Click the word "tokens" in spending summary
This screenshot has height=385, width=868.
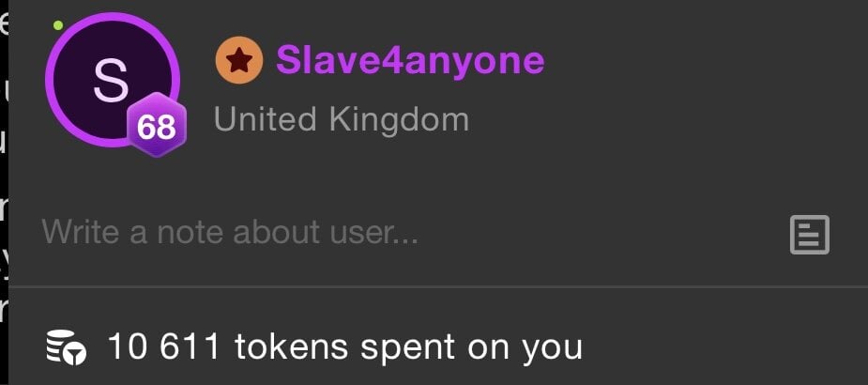coord(291,346)
